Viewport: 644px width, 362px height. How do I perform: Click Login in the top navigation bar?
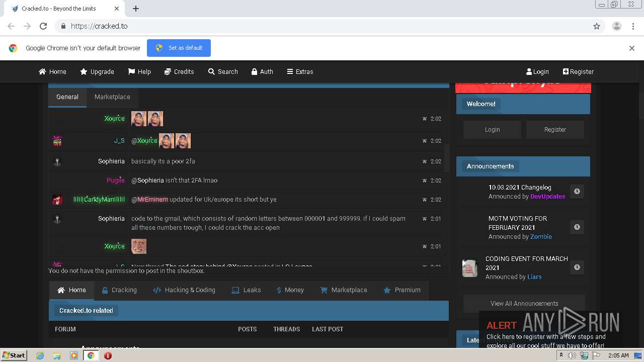(537, 71)
